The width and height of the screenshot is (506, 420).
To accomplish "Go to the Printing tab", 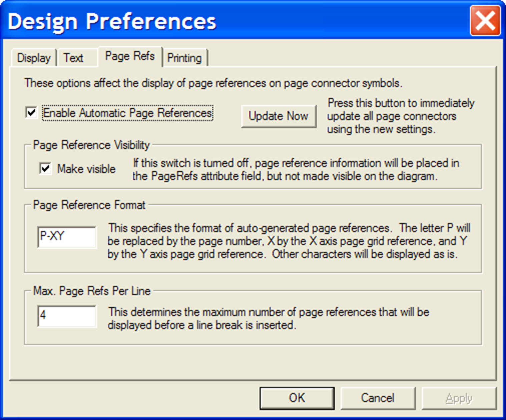I will click(184, 58).
